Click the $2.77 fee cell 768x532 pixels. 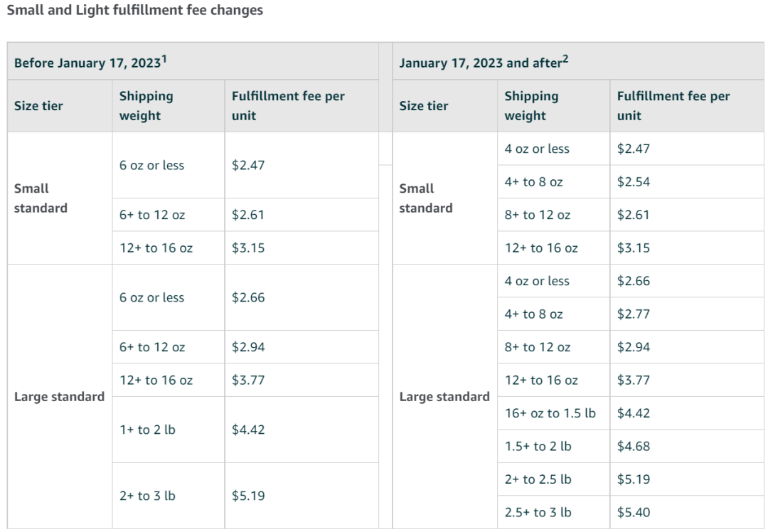point(687,314)
